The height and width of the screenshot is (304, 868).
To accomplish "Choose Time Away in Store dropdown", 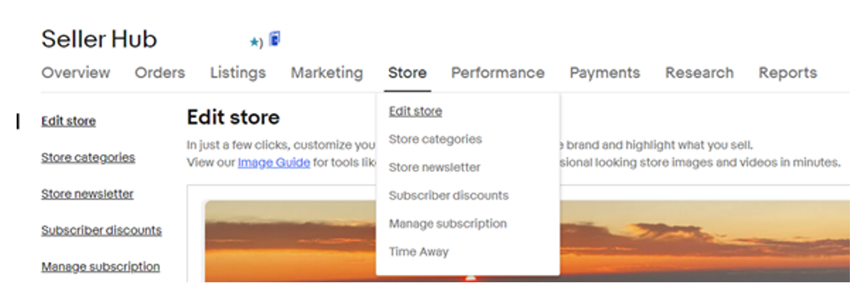I will (419, 252).
